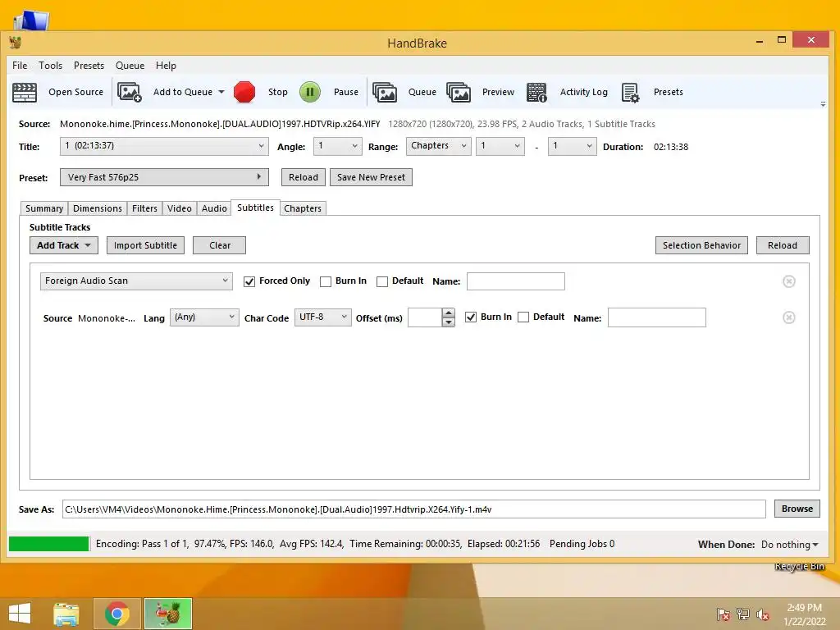Click the Preview images icon

coord(459,92)
